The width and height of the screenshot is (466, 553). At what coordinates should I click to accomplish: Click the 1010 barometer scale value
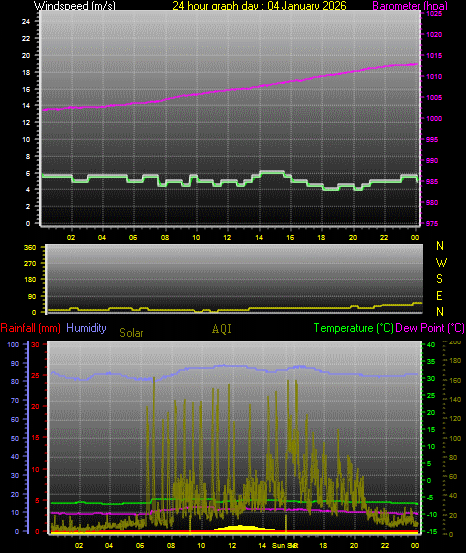pyautogui.click(x=434, y=77)
